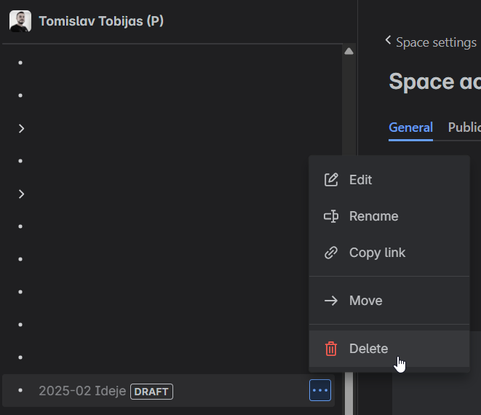Click the Edit pencil icon
481x415 pixels.
click(x=331, y=180)
